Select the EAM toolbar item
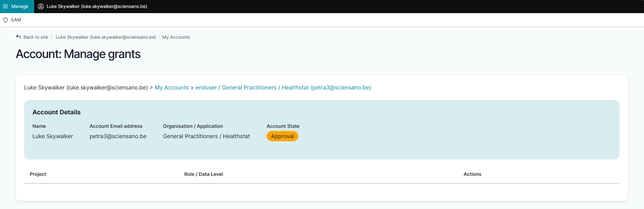 coord(16,20)
